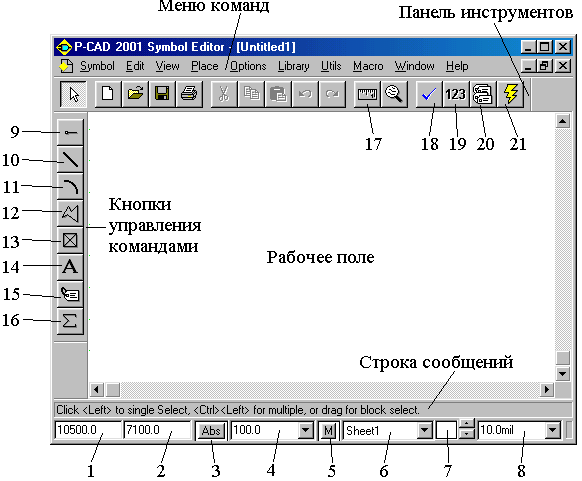Open the Options menu
Viewport: 582px width, 481px height.
[248, 66]
